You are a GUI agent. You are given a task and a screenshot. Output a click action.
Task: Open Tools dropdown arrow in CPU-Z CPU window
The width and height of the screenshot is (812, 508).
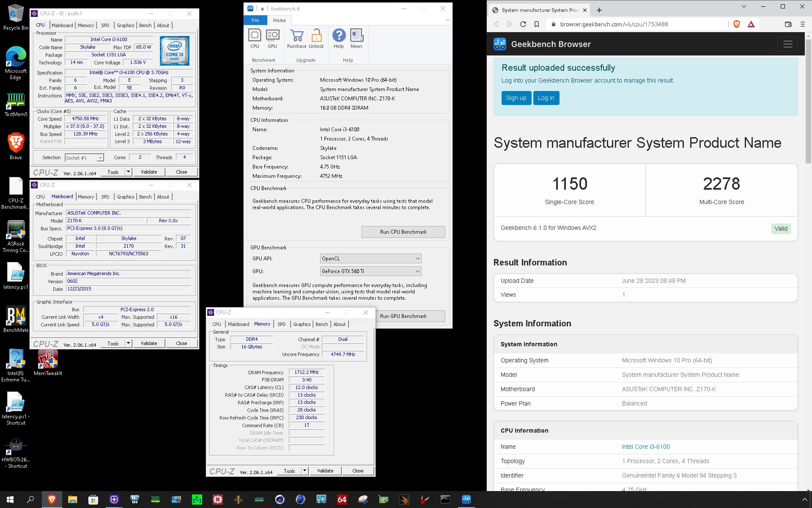point(128,172)
